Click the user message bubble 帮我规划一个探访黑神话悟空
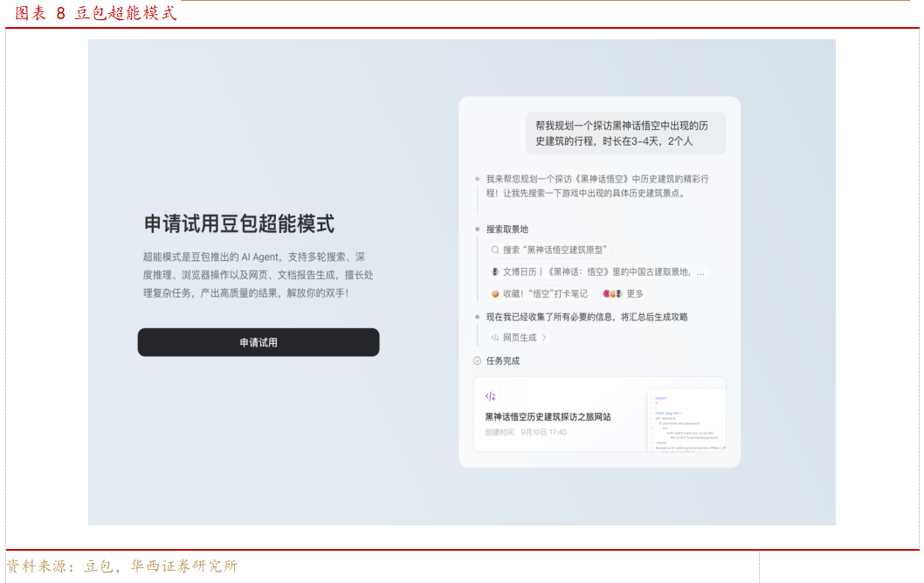This screenshot has width=924, height=583. click(626, 133)
